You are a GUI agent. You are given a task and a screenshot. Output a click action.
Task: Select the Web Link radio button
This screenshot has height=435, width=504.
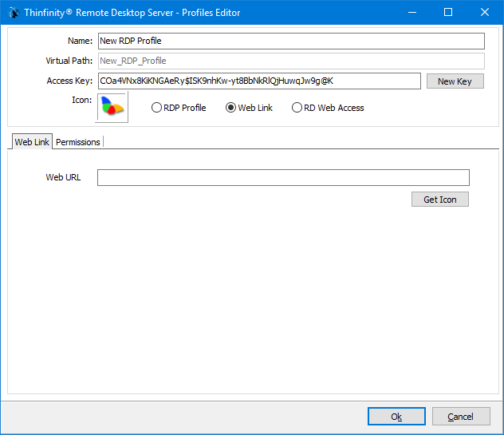click(x=249, y=108)
